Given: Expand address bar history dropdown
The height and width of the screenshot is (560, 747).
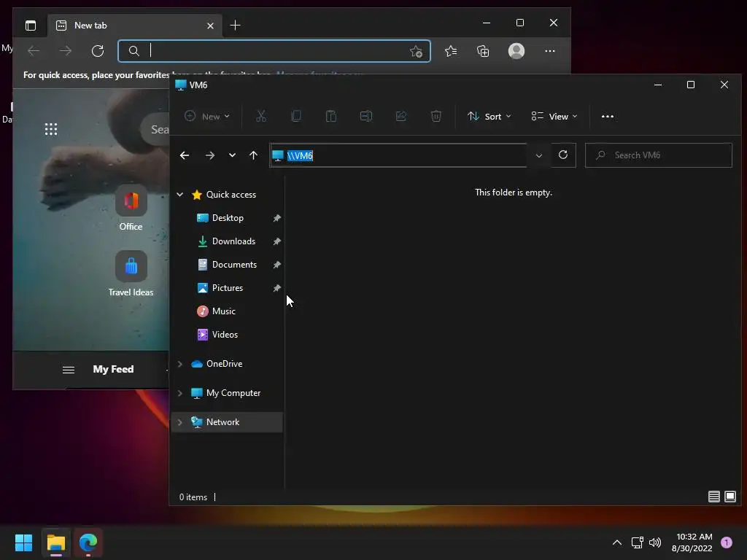Looking at the screenshot, I should [539, 155].
